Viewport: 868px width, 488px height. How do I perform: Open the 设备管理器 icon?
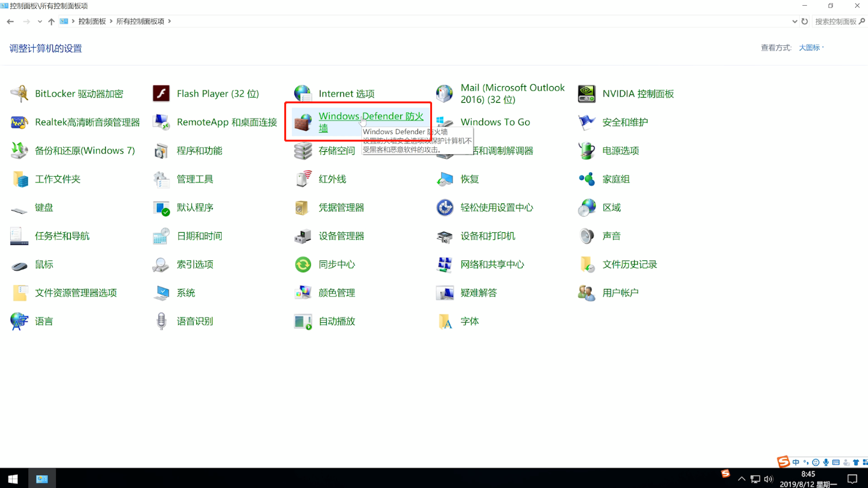coord(303,236)
